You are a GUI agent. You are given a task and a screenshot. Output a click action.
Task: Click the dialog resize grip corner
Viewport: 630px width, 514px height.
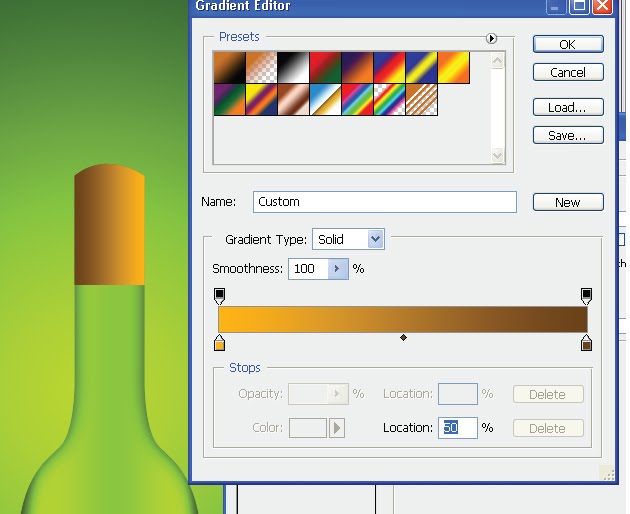coord(608,473)
